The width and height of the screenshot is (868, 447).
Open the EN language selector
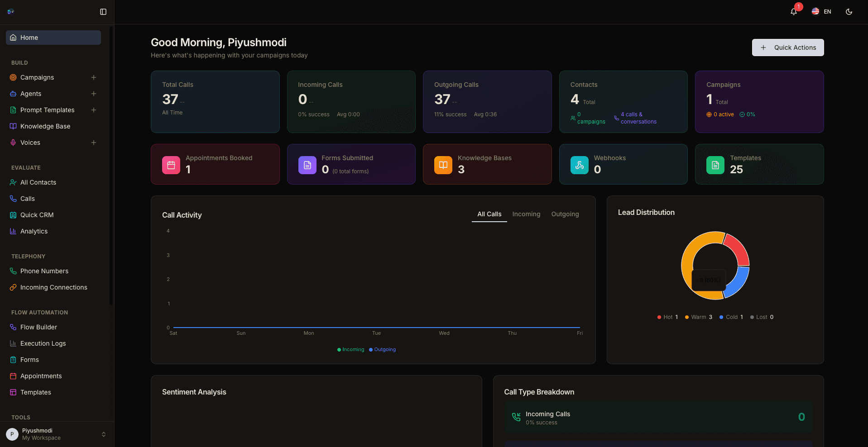click(821, 11)
